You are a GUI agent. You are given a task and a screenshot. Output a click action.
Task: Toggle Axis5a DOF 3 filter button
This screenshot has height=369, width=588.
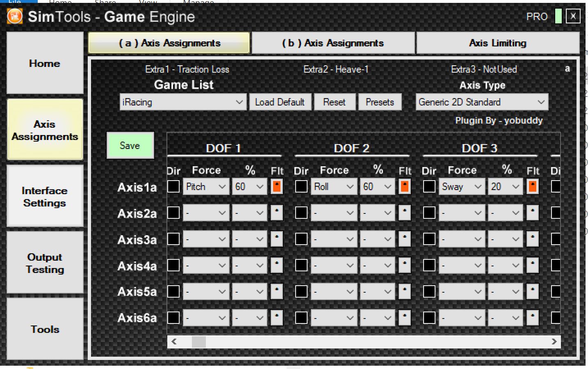tap(533, 291)
